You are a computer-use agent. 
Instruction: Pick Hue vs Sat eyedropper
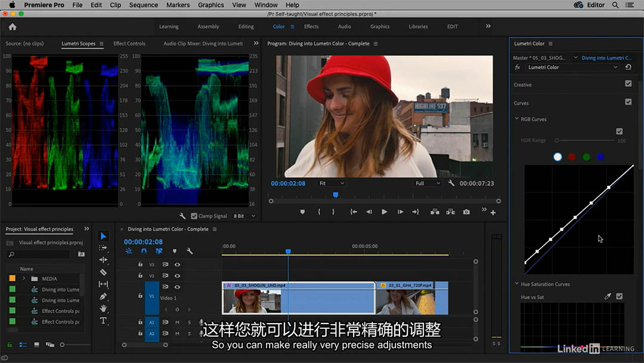pyautogui.click(x=608, y=296)
